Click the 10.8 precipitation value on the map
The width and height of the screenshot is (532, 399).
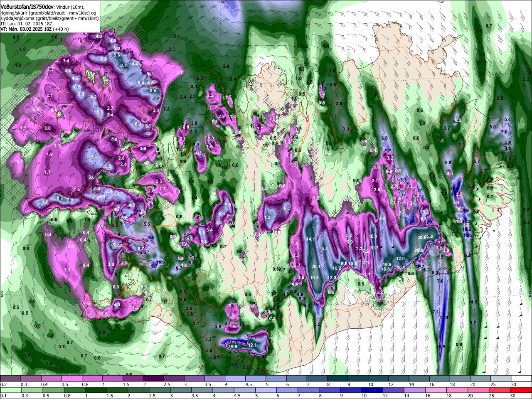pos(401,267)
